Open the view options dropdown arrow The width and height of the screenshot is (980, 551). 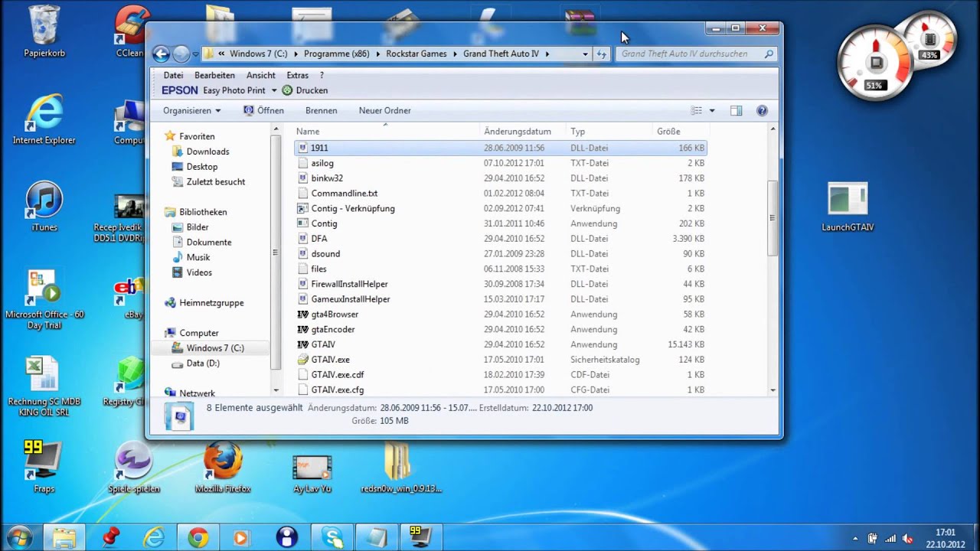click(712, 111)
